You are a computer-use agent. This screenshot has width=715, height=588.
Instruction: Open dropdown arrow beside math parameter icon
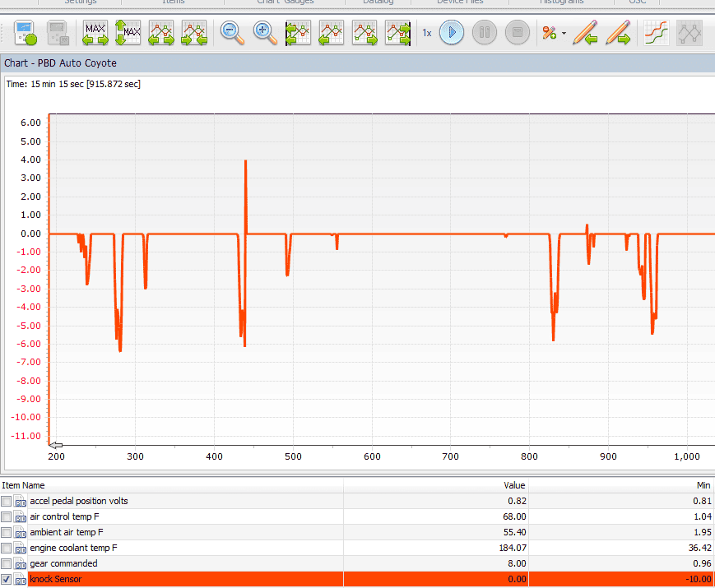coord(564,33)
